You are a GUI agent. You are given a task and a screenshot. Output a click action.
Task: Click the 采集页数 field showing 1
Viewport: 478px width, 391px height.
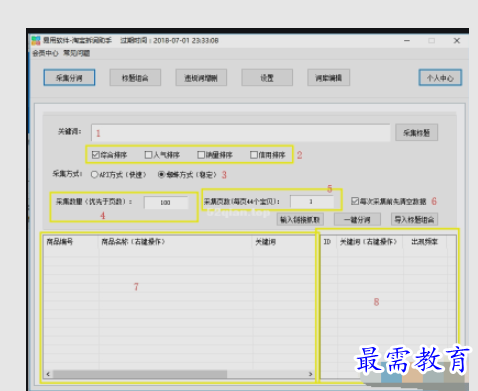pos(312,202)
